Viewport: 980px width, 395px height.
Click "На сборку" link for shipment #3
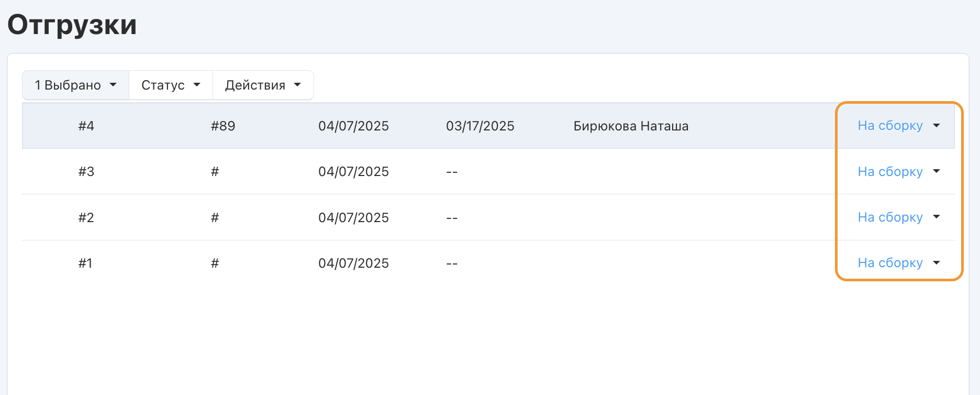[890, 171]
